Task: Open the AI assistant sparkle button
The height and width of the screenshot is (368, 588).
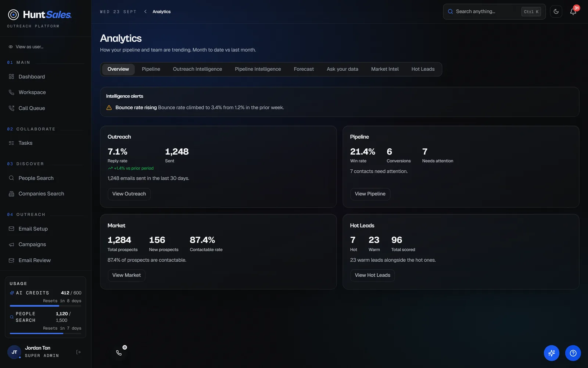Action: pos(552,353)
